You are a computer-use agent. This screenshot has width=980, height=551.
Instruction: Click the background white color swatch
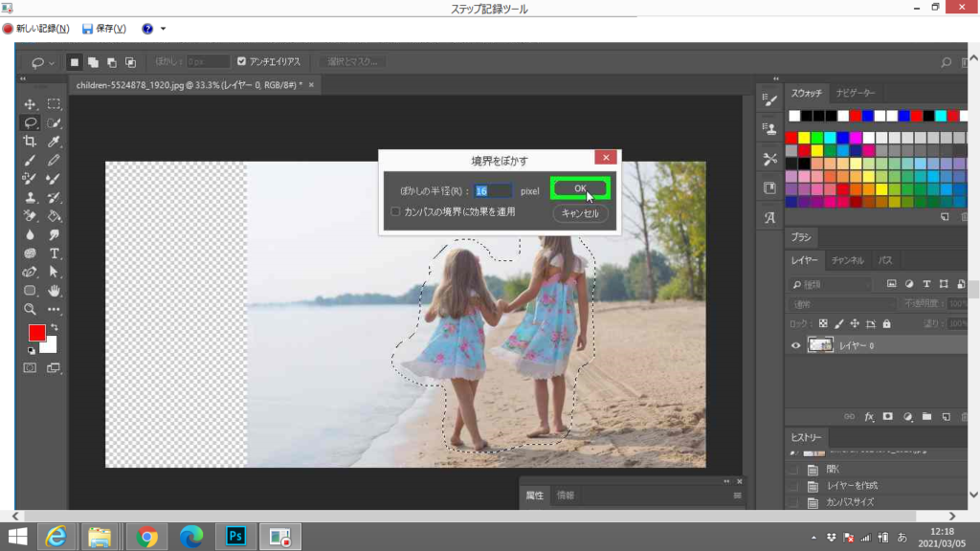tap(50, 345)
